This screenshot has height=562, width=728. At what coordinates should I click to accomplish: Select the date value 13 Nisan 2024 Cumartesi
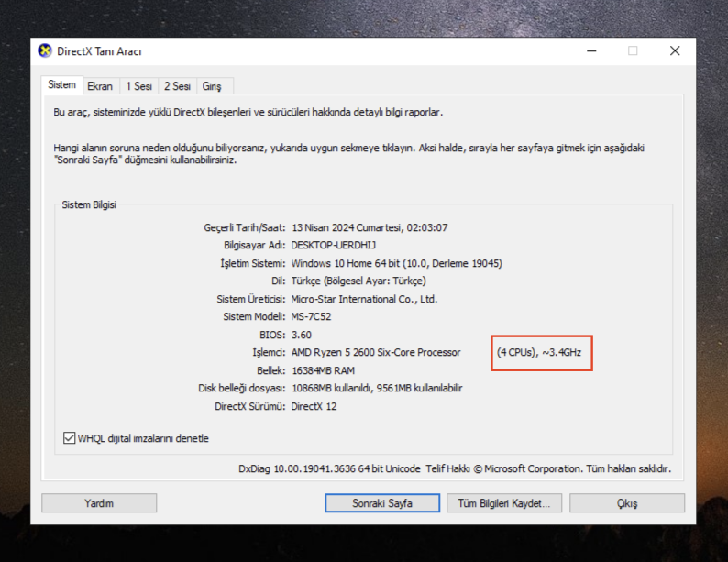347,227
